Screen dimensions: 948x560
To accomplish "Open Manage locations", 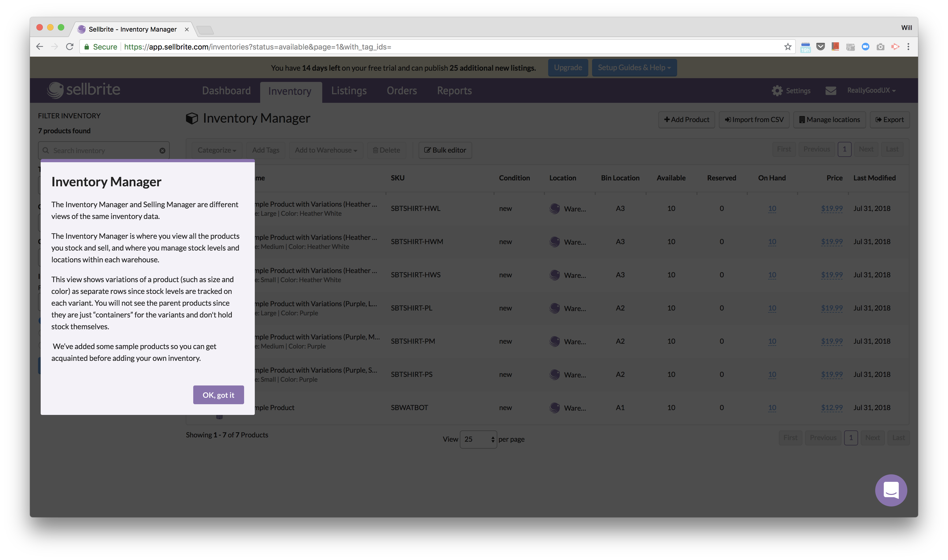I will (x=829, y=120).
